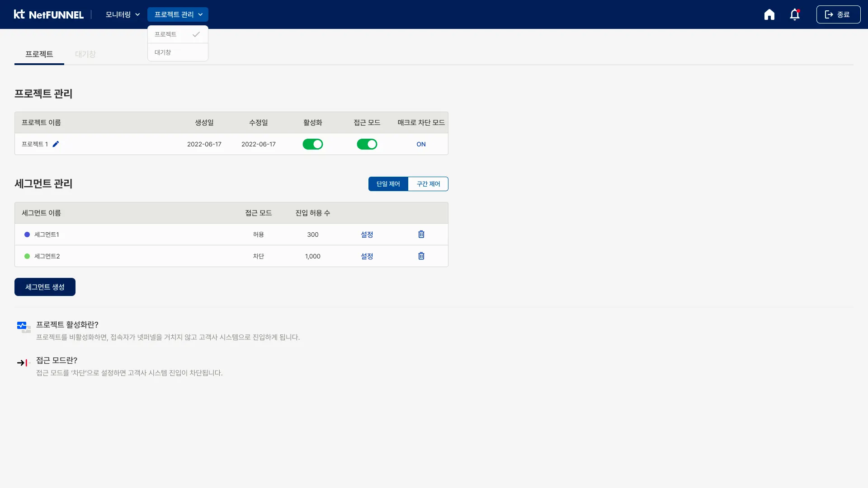Image resolution: width=868 pixels, height=488 pixels.
Task: Expand the 모니터링 dropdown menu
Action: tap(123, 14)
